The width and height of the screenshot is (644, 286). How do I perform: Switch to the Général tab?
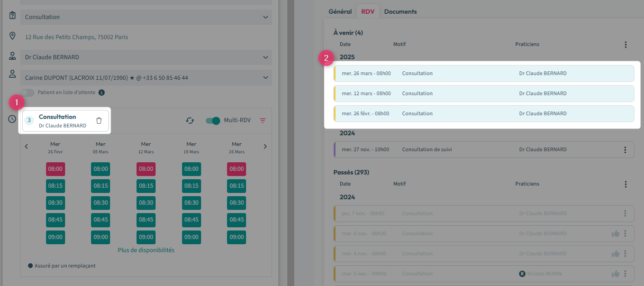340,12
